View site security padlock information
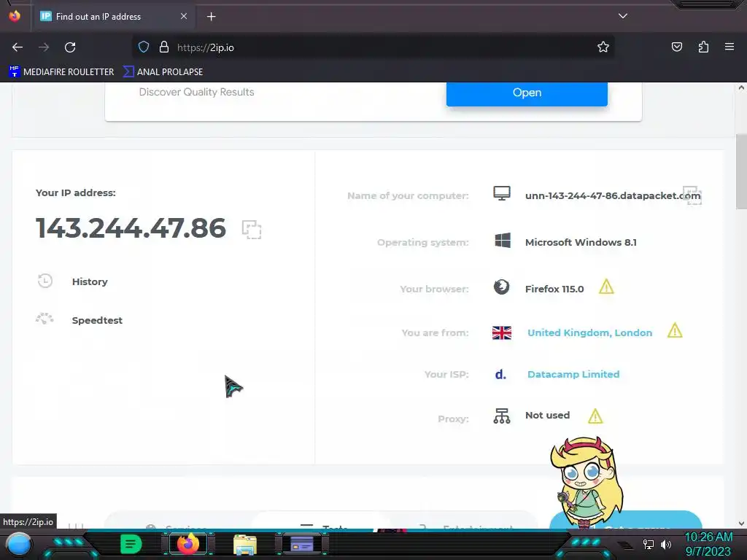The width and height of the screenshot is (747, 560). click(x=164, y=47)
